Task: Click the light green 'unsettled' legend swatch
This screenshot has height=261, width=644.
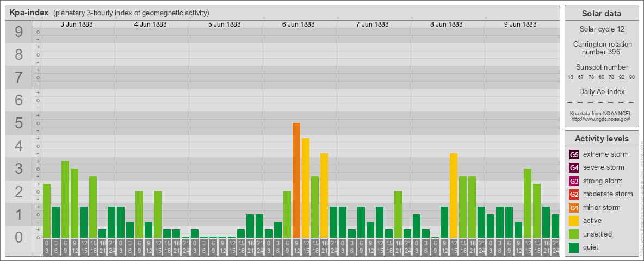Action: [x=574, y=234]
